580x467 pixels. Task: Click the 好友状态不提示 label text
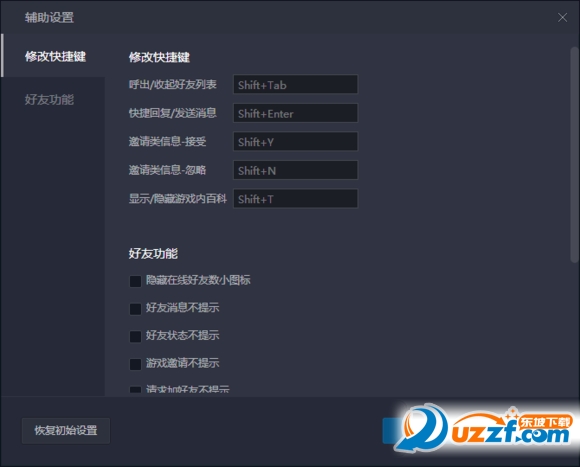[182, 335]
